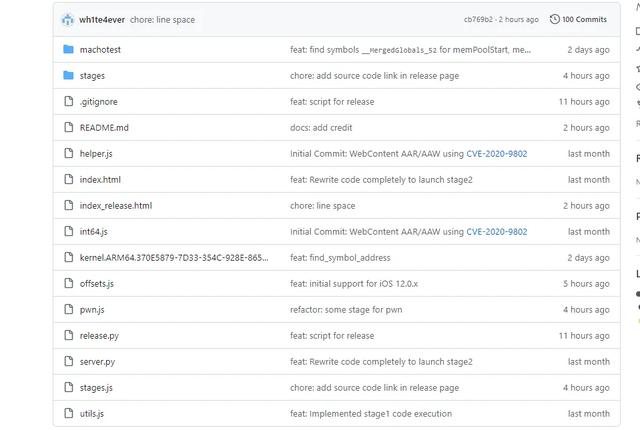Open the pwn.js file
640x430 pixels.
[x=92, y=310]
